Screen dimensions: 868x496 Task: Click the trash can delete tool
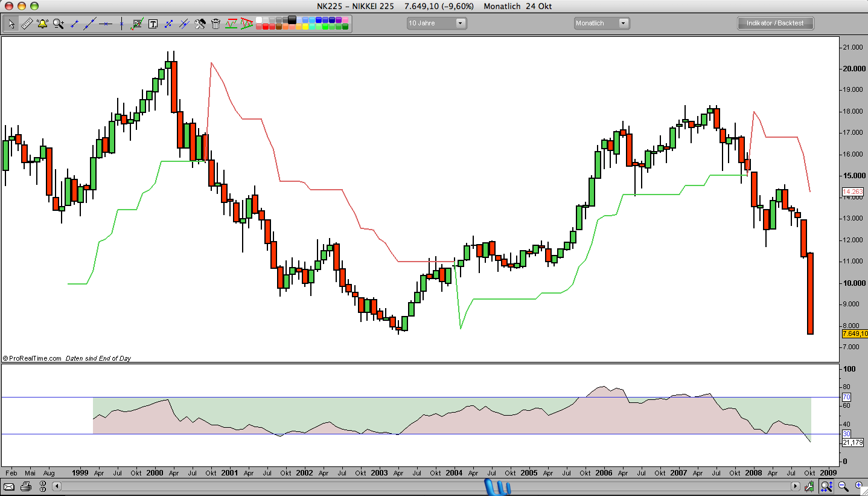[215, 24]
